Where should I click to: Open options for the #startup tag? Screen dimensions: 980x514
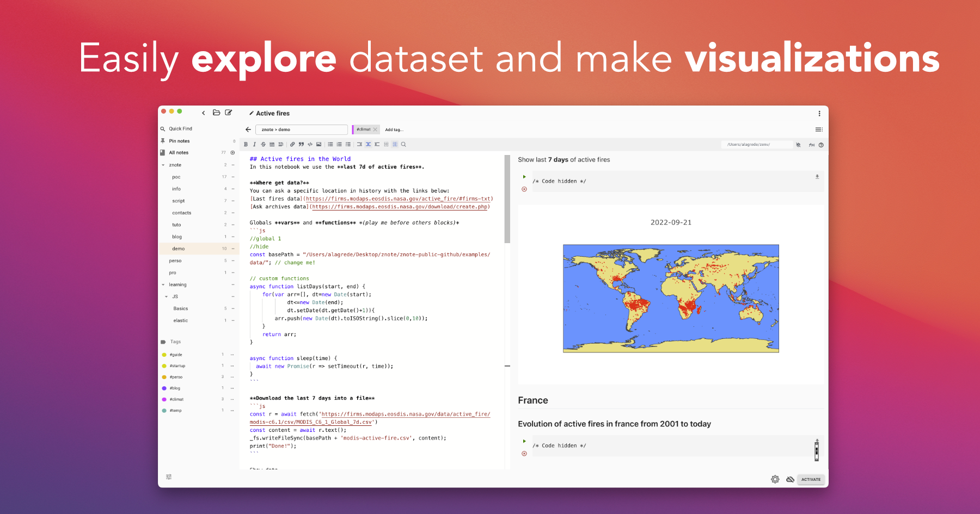point(232,366)
